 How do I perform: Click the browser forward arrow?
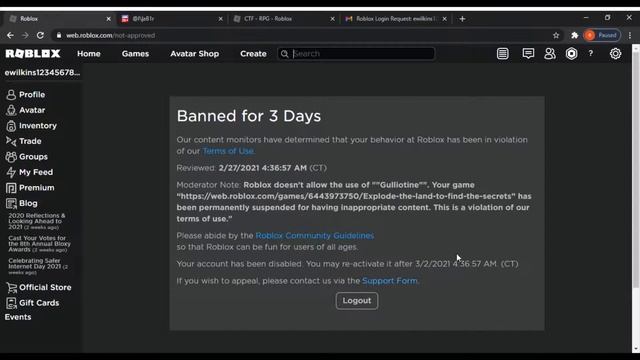tap(25, 36)
